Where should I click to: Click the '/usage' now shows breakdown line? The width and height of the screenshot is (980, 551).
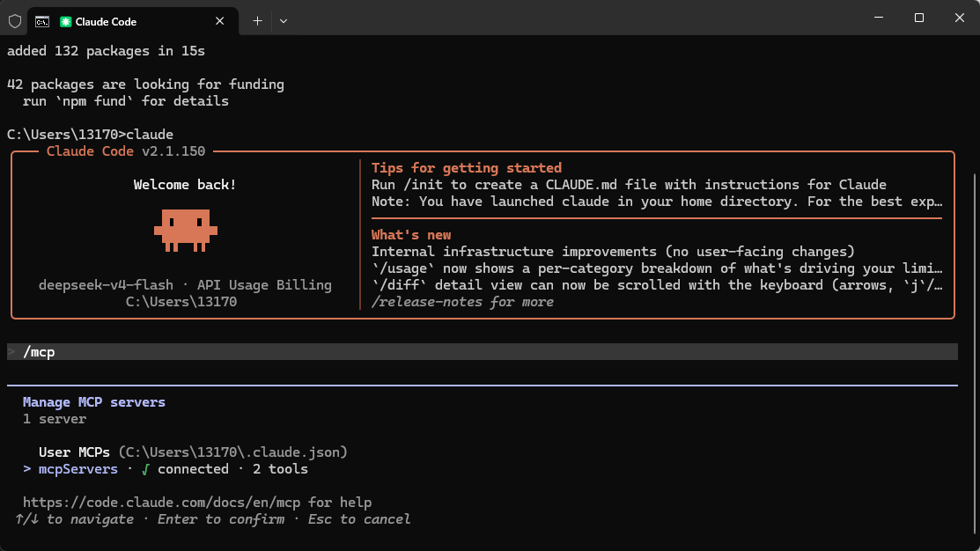(x=657, y=268)
